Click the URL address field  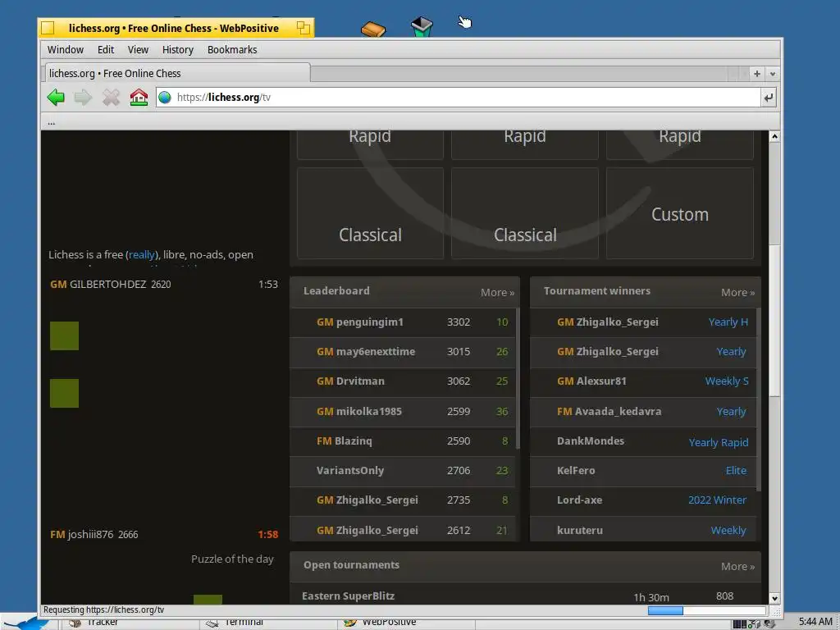click(x=458, y=98)
